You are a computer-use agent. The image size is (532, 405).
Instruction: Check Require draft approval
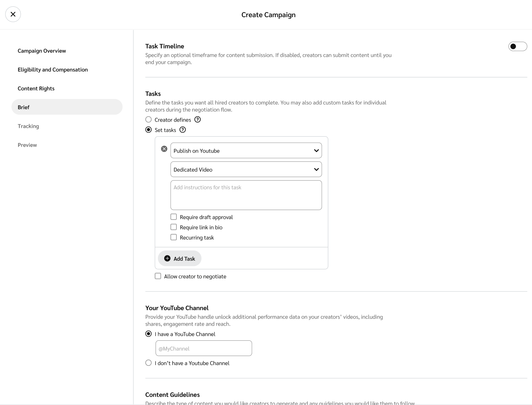coord(173,217)
